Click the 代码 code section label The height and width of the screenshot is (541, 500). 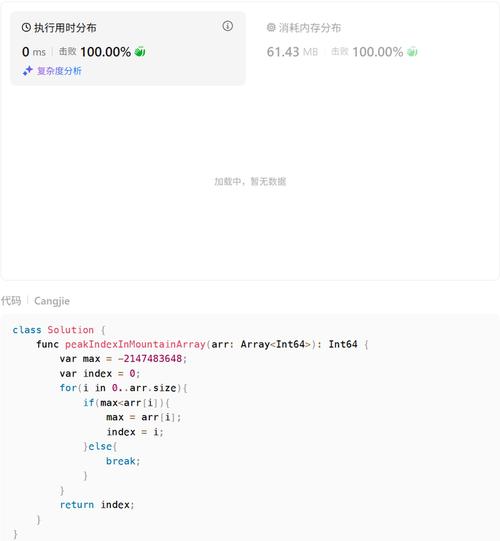coord(11,301)
